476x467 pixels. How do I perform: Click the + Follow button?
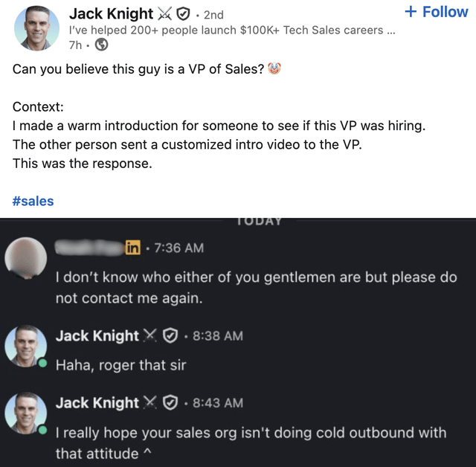(436, 12)
